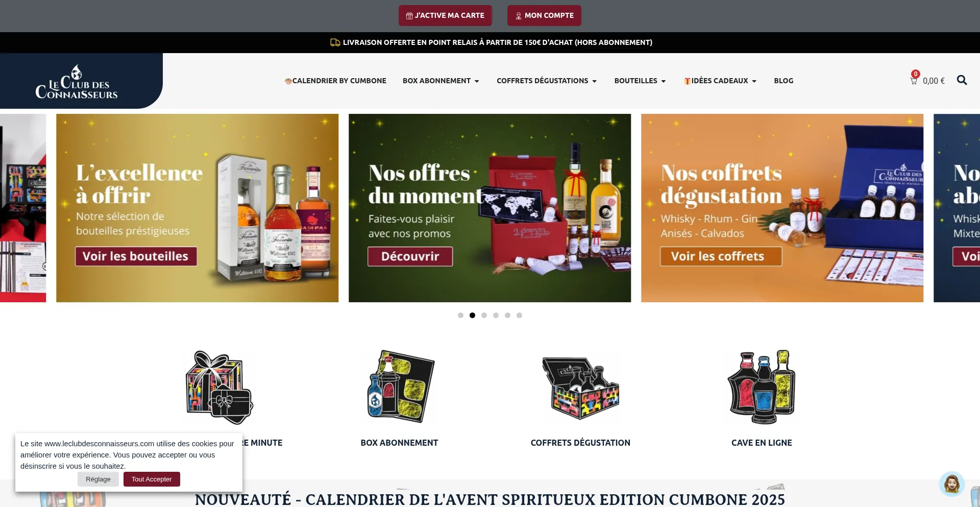Viewport: 980px width, 507px height.
Task: Open the shopping cart icon
Action: [914, 81]
